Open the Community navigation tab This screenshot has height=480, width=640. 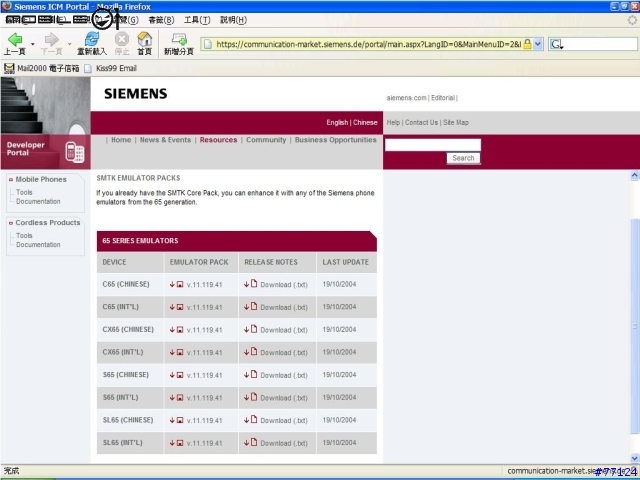(266, 140)
